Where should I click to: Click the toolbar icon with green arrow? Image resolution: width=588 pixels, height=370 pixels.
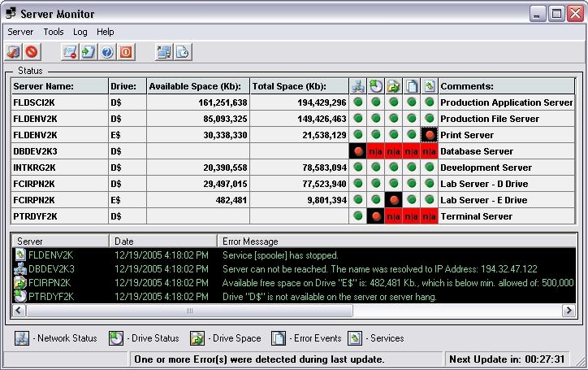pos(89,52)
